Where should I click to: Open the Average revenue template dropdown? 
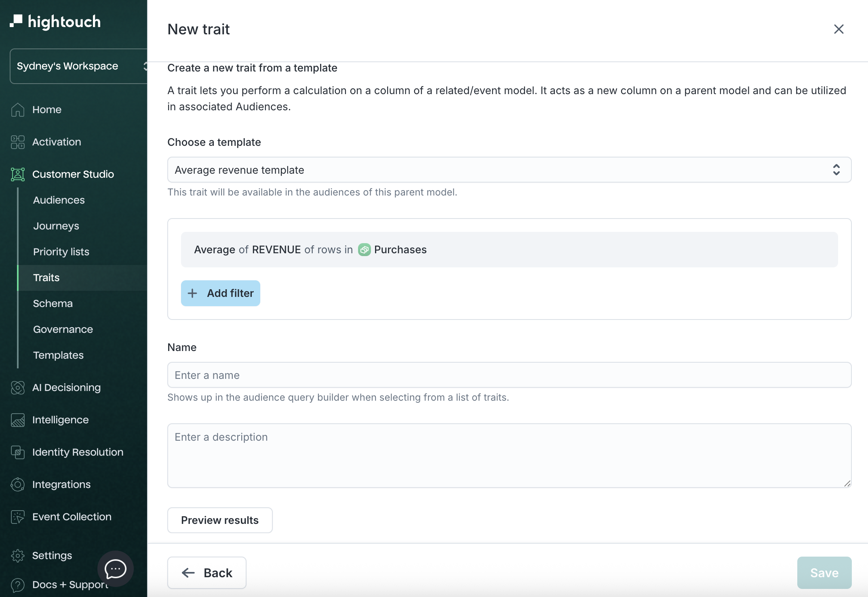tap(509, 170)
